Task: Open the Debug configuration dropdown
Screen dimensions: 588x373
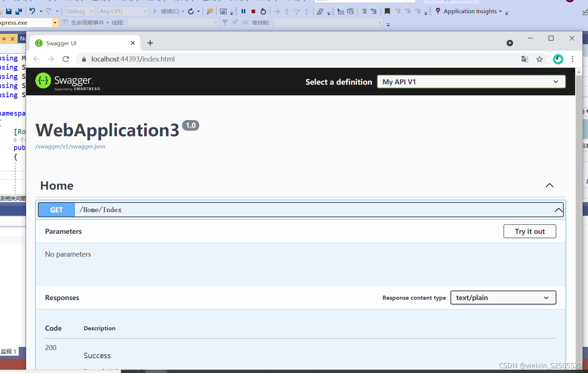Action: tap(80, 11)
